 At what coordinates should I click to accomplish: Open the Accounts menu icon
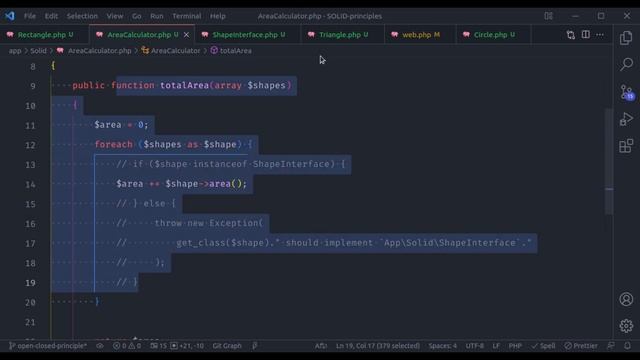coord(626,299)
